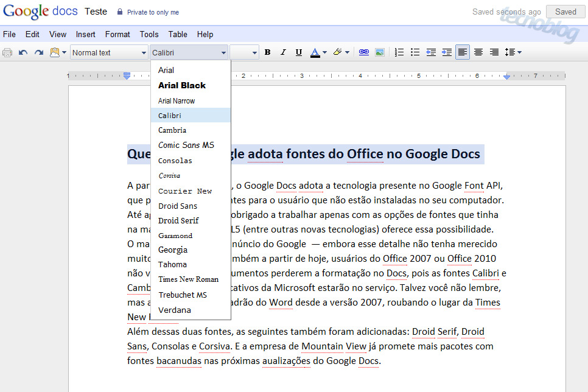Open the Edit menu
588x392 pixels.
(32, 34)
